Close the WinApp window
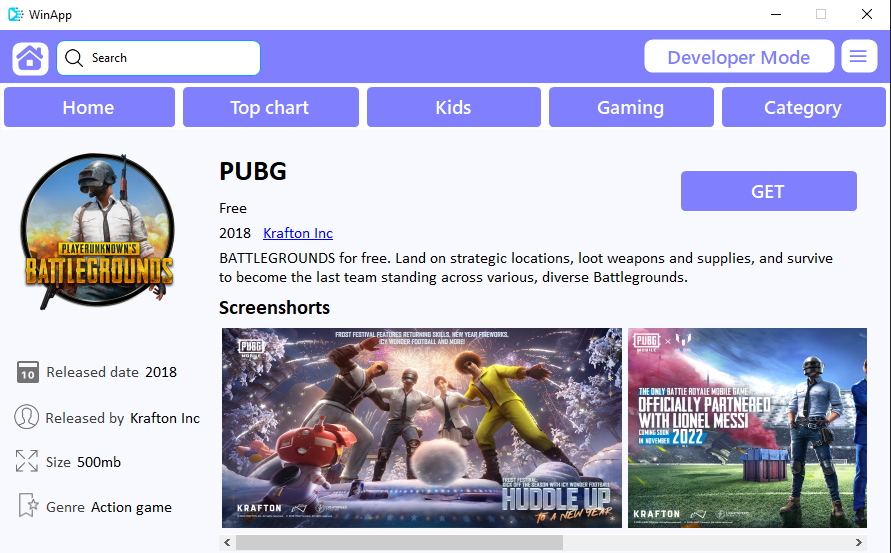Screen dimensions: 891x553 867,14
